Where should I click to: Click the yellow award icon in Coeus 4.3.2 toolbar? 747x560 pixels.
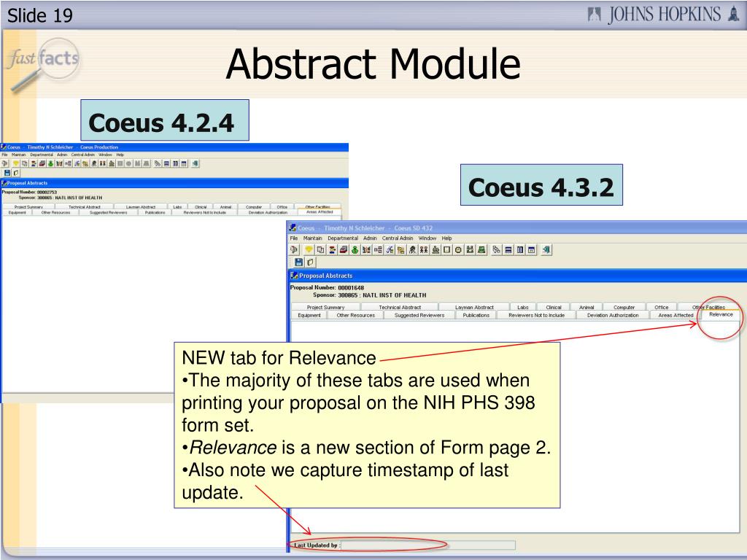pos(309,249)
